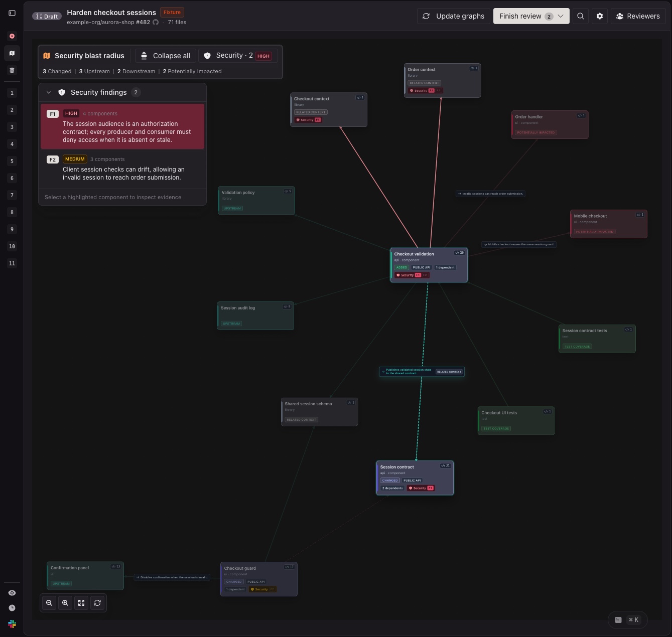Go to sidebar section 2

tap(12, 110)
